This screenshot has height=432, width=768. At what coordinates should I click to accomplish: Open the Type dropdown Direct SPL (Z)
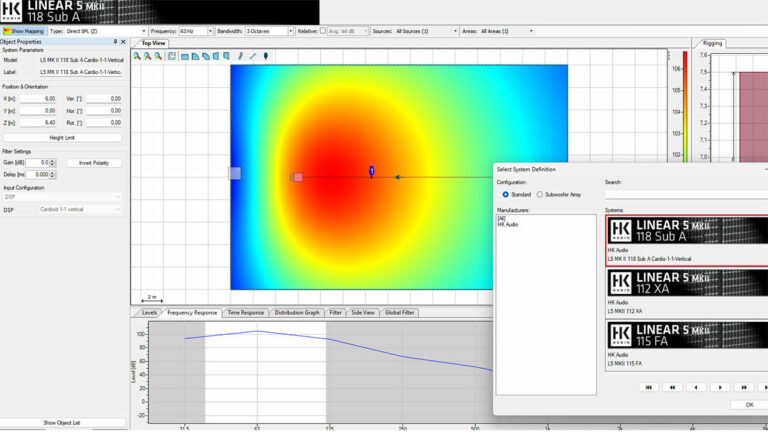(x=106, y=31)
